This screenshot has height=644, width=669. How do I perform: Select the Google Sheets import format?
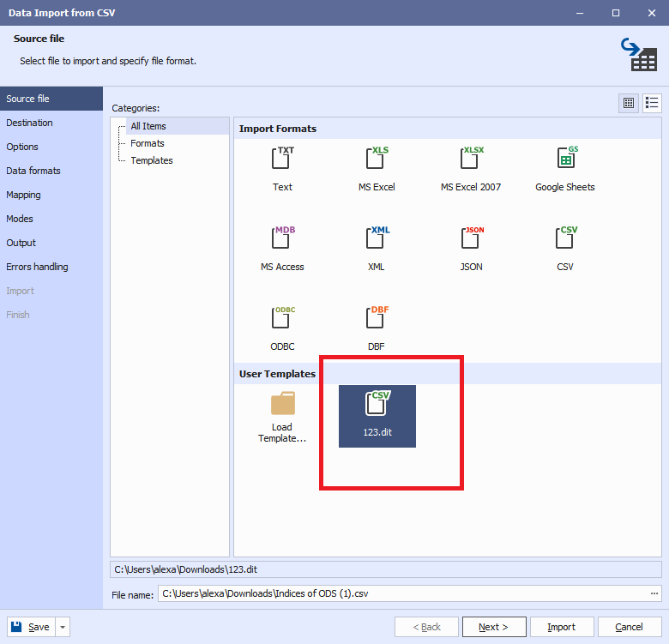[566, 159]
